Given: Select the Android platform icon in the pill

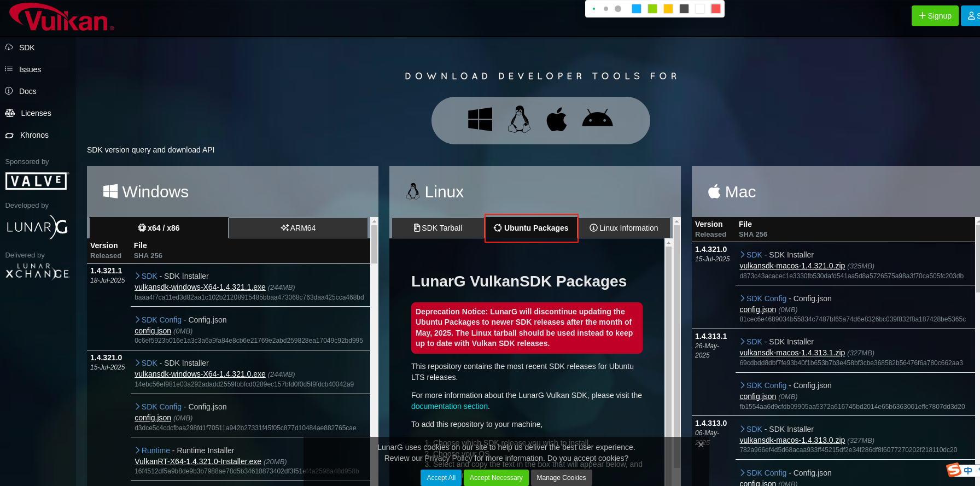Looking at the screenshot, I should 597,118.
